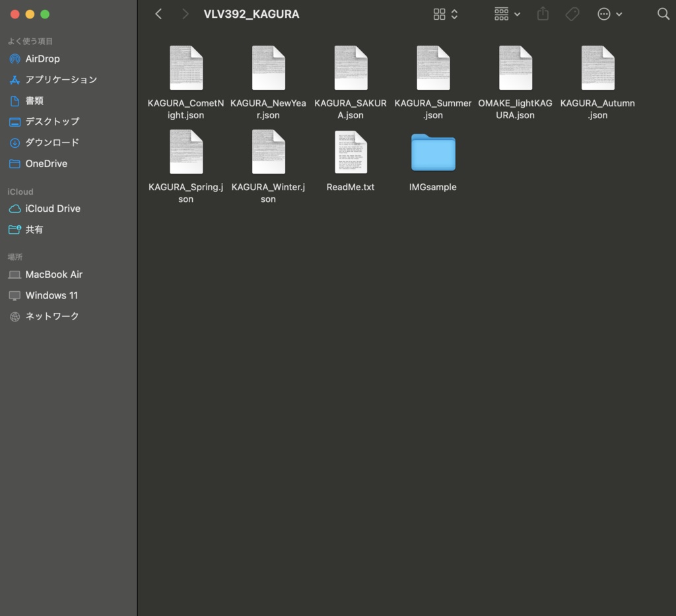This screenshot has width=676, height=616.
Task: Click the KAGURA_Summer.json file name
Action: click(x=433, y=110)
